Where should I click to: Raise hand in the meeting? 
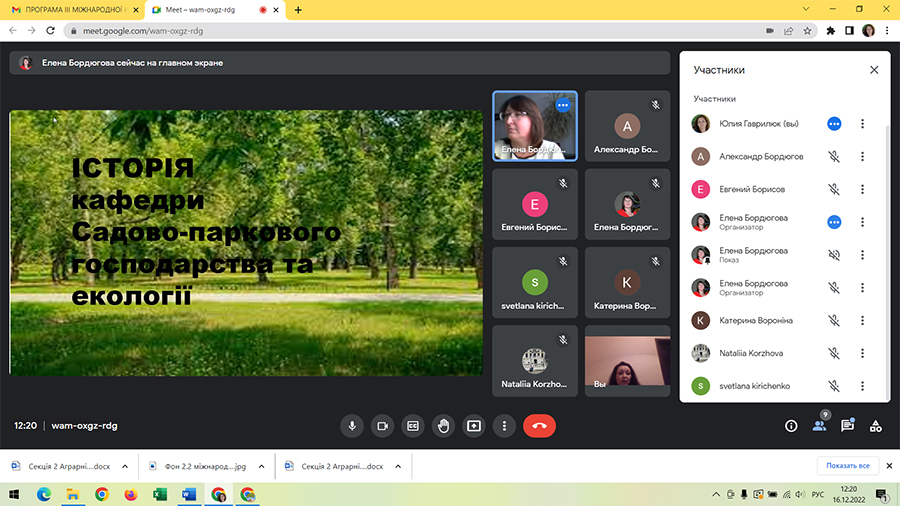[x=444, y=425]
